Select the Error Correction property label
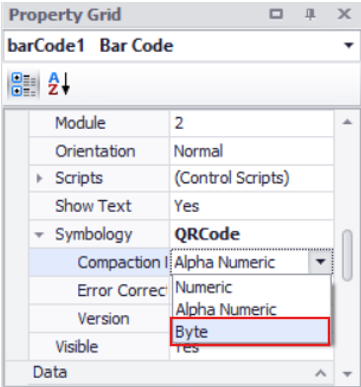The width and height of the screenshot is (361, 387). 123,290
